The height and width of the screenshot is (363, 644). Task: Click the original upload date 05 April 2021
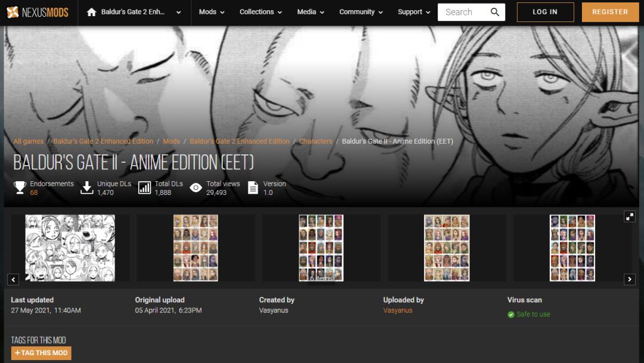coord(168,311)
